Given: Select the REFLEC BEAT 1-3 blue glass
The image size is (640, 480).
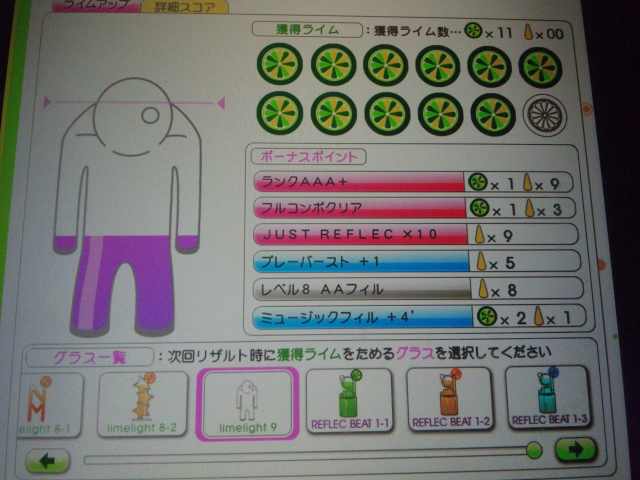Looking at the screenshot, I should pyautogui.click(x=549, y=397).
